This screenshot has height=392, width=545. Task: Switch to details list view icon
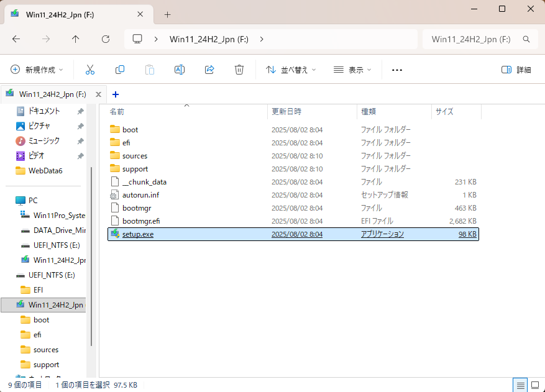coord(520,385)
